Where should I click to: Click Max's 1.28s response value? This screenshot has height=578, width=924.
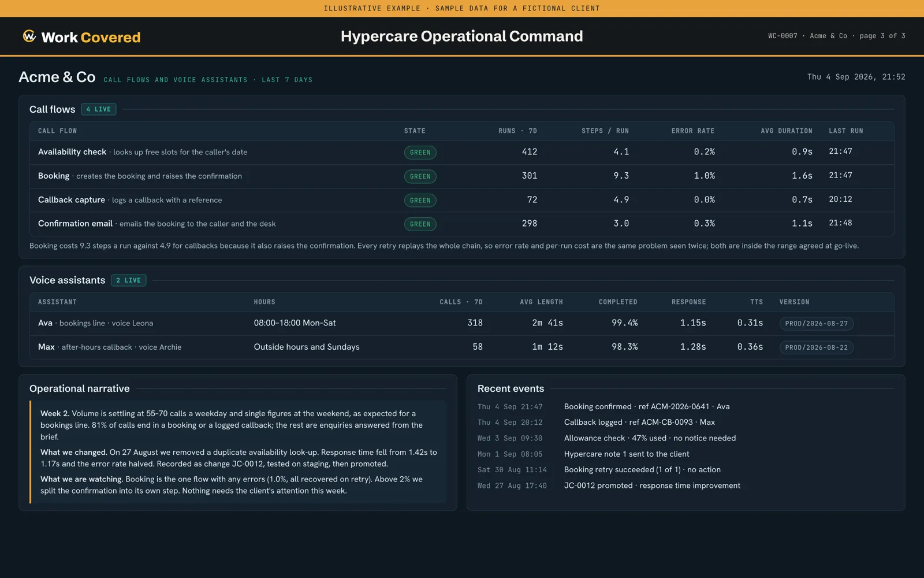693,347
